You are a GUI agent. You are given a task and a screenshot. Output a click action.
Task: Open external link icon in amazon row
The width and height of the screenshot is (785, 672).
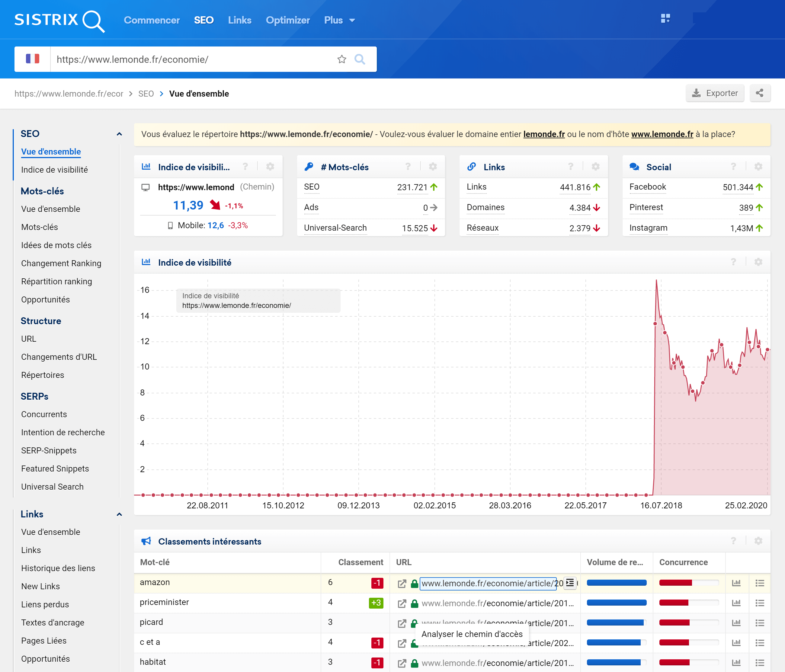402,583
